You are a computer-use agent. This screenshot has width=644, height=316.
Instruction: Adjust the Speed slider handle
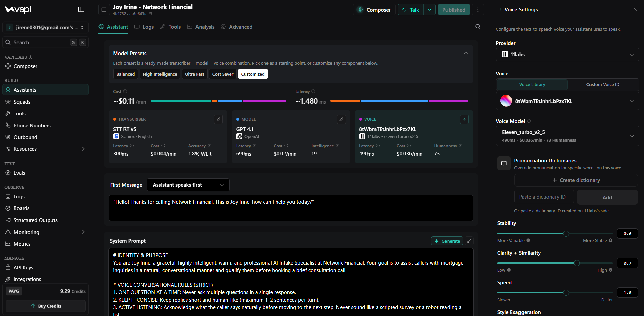(566, 293)
